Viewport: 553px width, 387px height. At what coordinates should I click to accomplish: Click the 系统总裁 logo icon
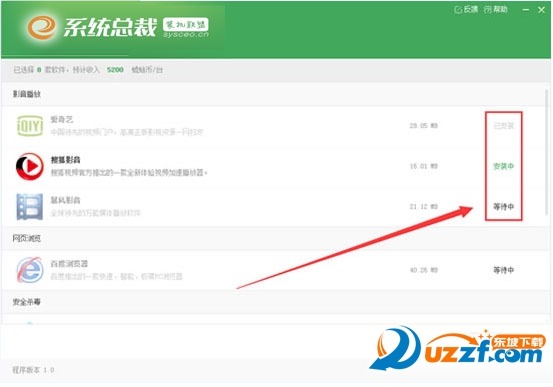pyautogui.click(x=42, y=27)
